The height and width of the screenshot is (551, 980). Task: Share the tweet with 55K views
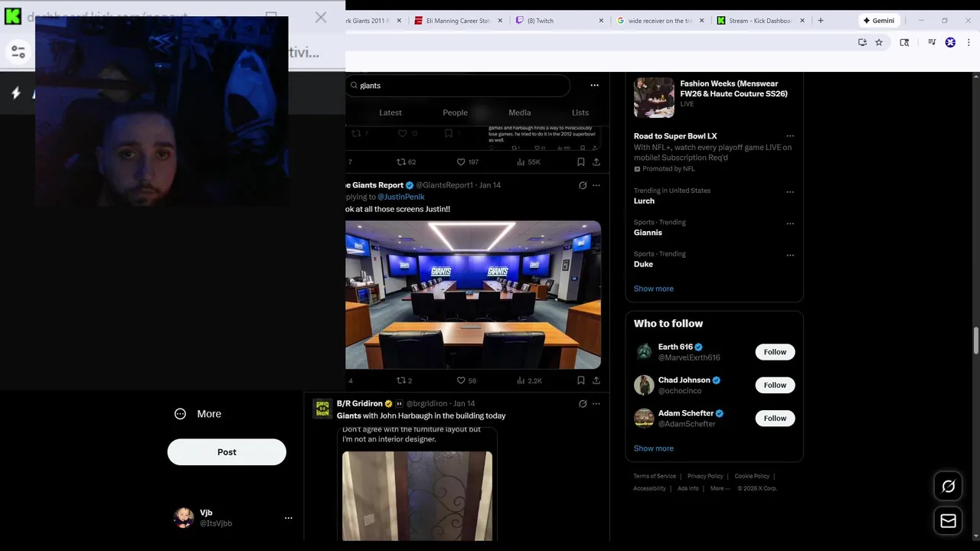pos(596,162)
